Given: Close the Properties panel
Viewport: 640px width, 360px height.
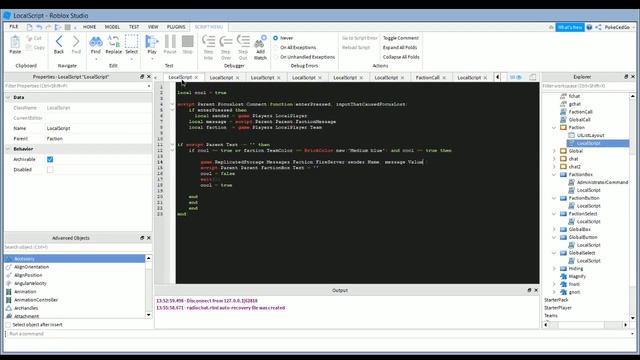Looking at the screenshot, I should [x=149, y=77].
